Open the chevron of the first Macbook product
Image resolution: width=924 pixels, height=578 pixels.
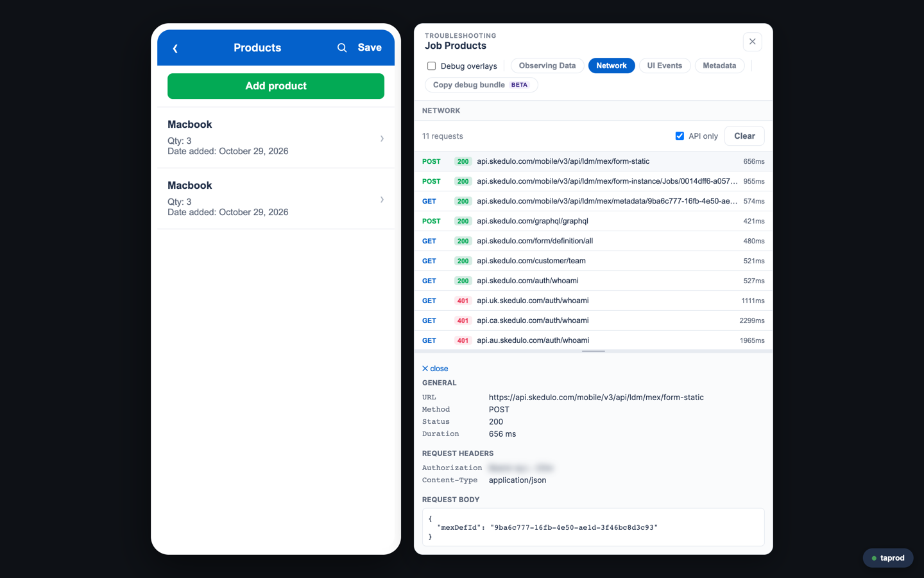382,139
